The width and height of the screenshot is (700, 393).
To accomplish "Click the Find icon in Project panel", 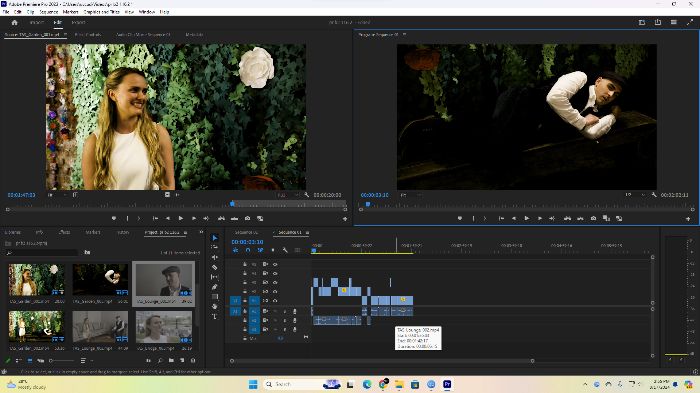I will (160, 360).
